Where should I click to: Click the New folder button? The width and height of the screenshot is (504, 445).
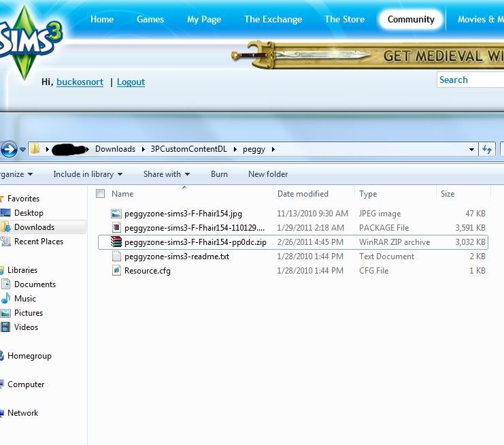point(268,174)
